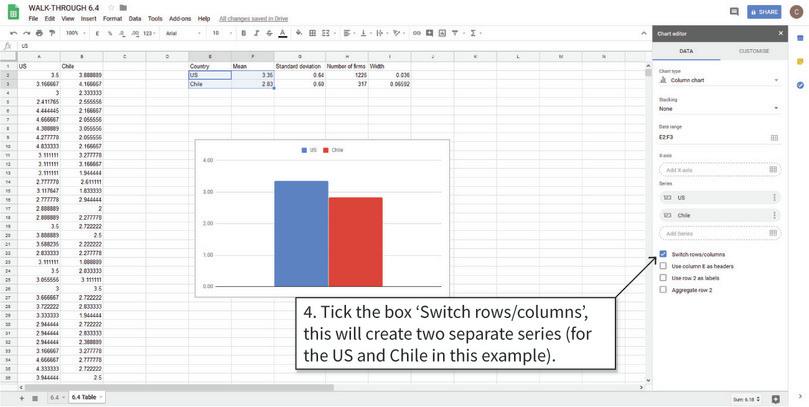
Task: Open comments history speech bubble icon
Action: pos(734,12)
